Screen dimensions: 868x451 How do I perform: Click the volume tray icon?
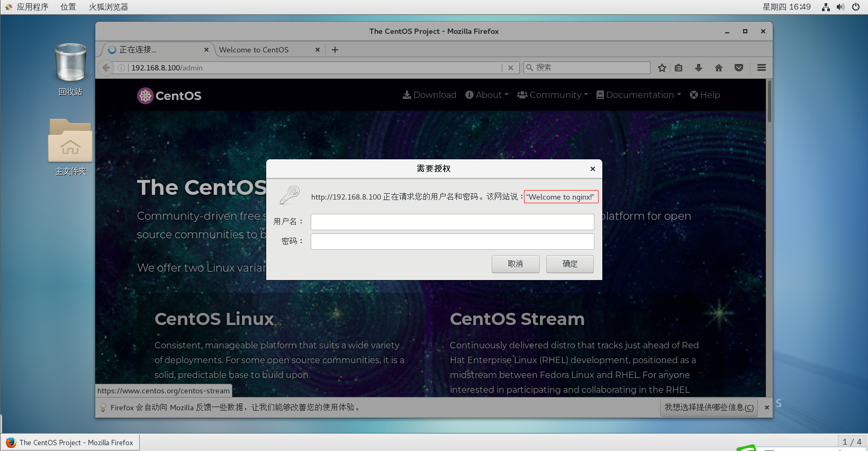tap(840, 7)
